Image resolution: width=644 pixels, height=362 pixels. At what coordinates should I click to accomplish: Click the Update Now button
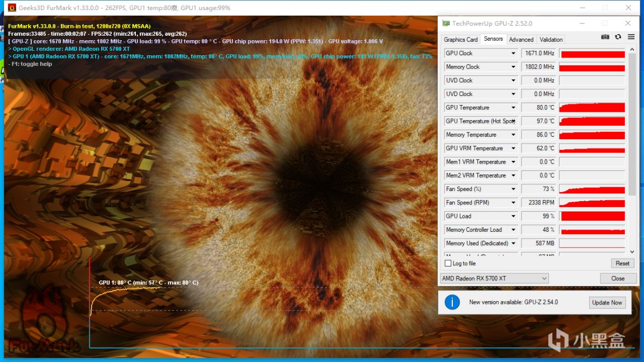point(607,302)
